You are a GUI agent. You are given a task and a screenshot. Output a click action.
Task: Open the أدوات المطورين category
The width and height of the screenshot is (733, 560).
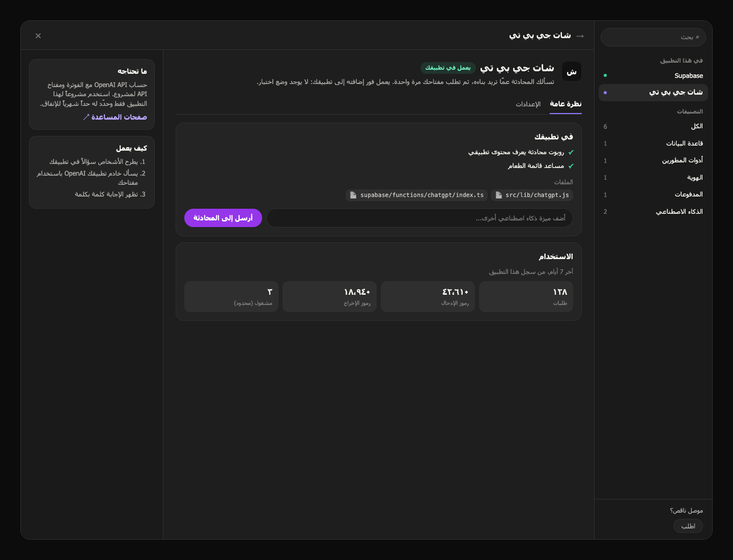click(x=653, y=160)
